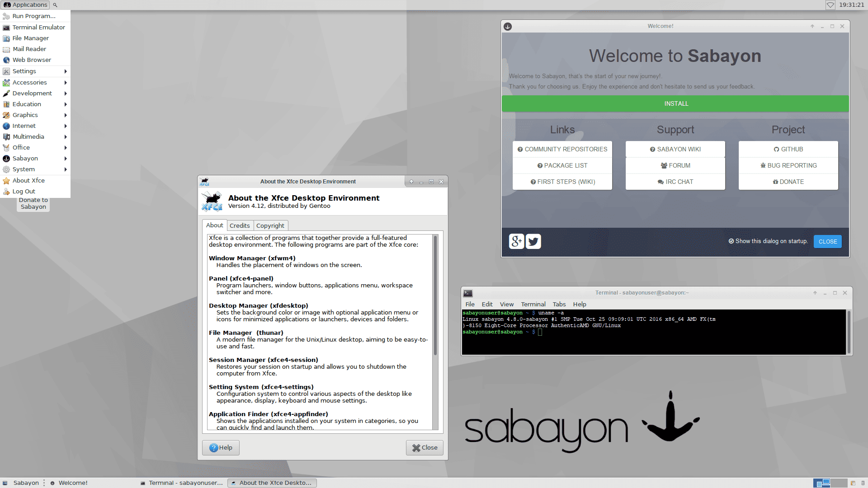868x488 pixels.
Task: Click the terminal icon in Terminal window titlebar
Action: click(x=468, y=293)
